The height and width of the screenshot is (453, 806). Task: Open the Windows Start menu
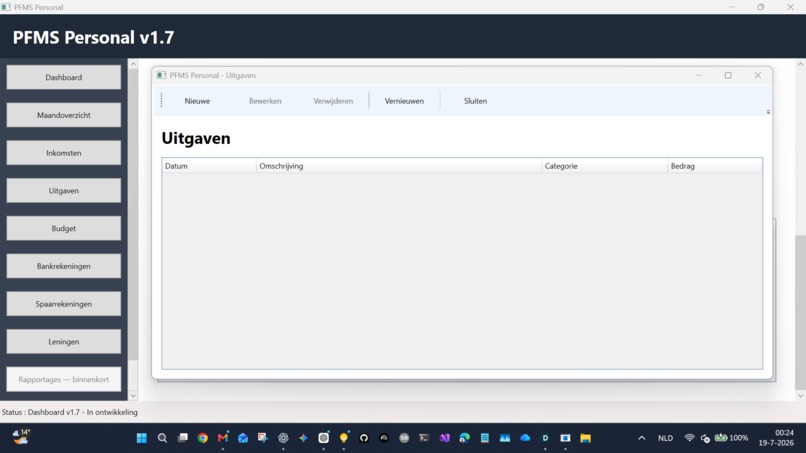pos(142,438)
